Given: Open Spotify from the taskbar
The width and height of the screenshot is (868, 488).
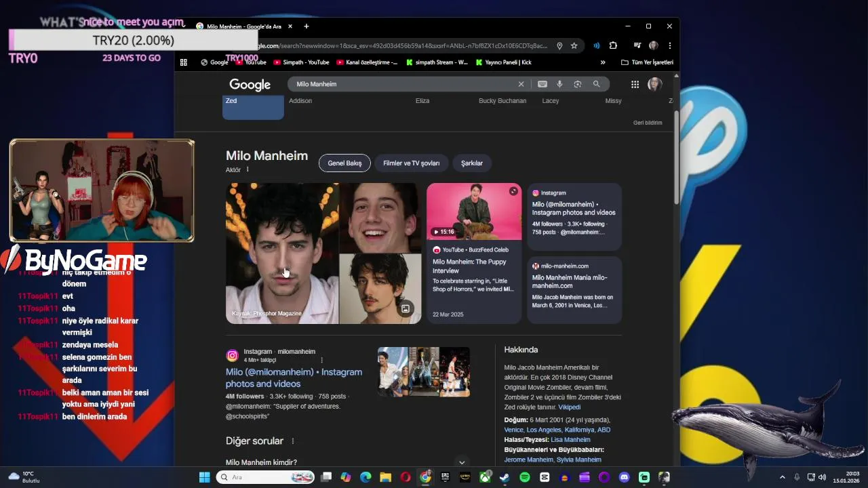Looking at the screenshot, I should pos(525,477).
